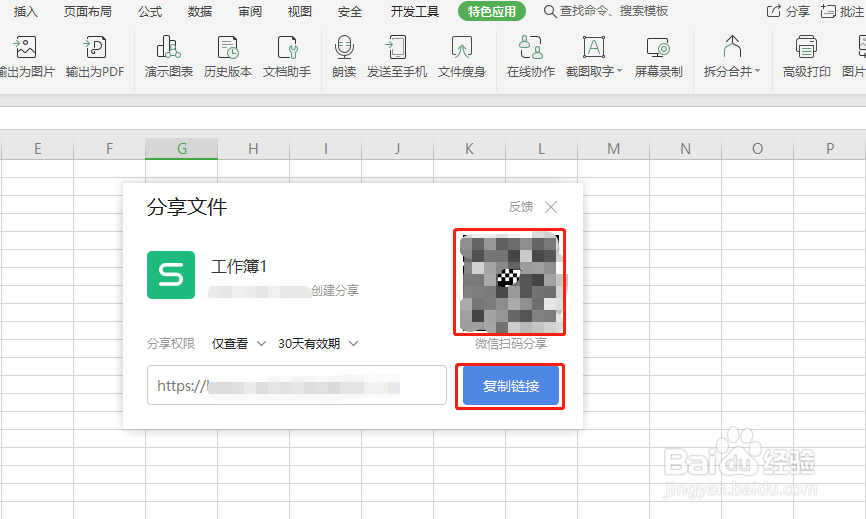The height and width of the screenshot is (519, 866).
Task: Click the 分享 share icon at top right
Action: click(774, 10)
